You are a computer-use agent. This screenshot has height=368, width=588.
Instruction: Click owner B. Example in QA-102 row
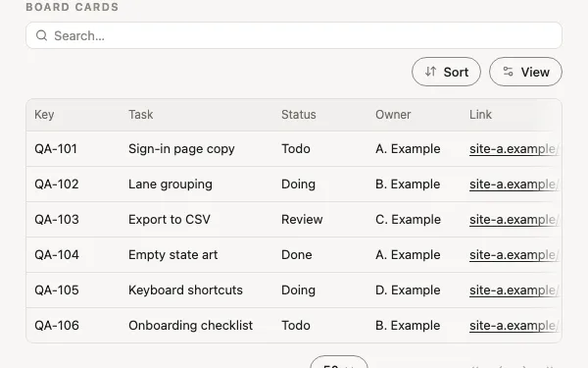(x=408, y=184)
